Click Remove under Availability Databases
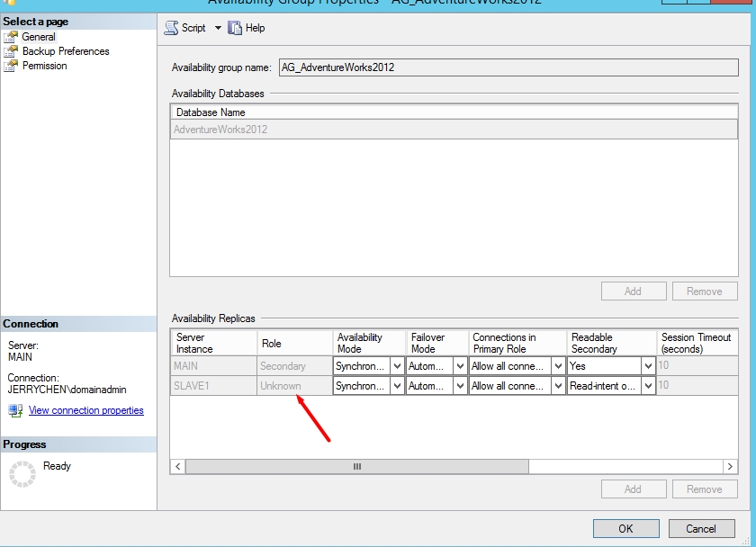The width and height of the screenshot is (756, 547). [705, 291]
